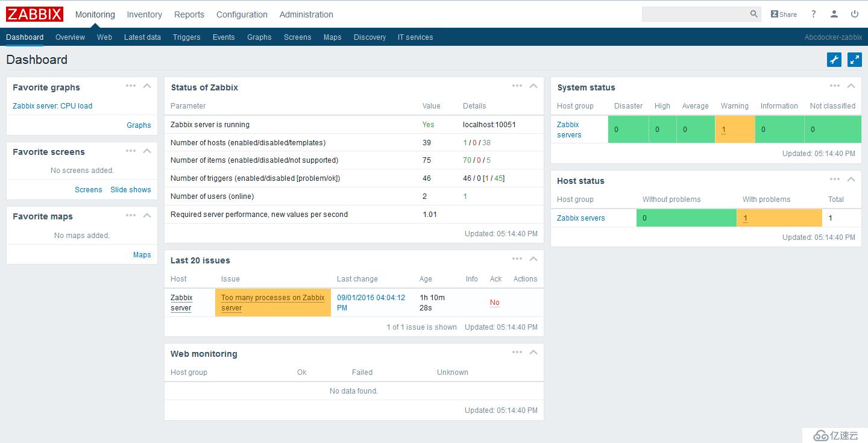
Task: Open System status widget menu dots
Action: [835, 86]
